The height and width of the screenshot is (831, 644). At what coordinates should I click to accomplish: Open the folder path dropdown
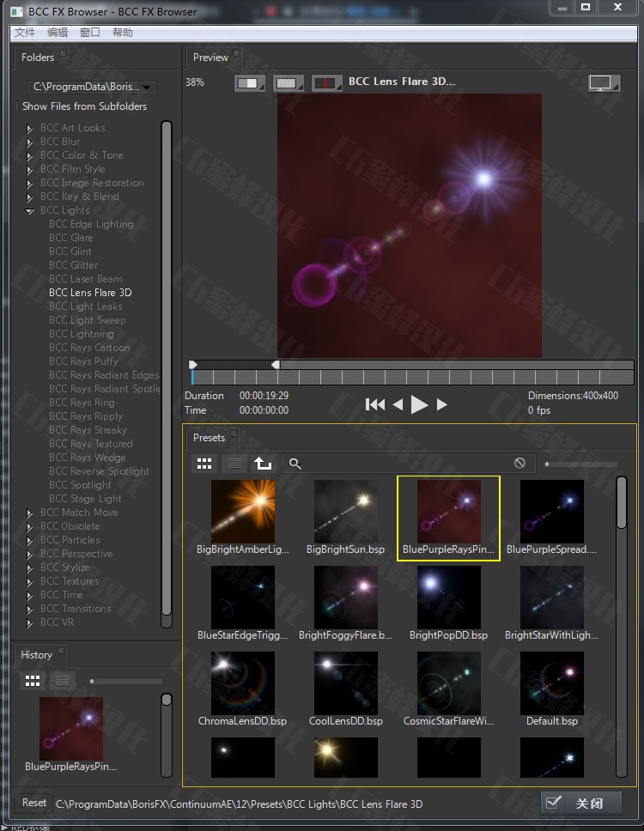click(x=91, y=87)
